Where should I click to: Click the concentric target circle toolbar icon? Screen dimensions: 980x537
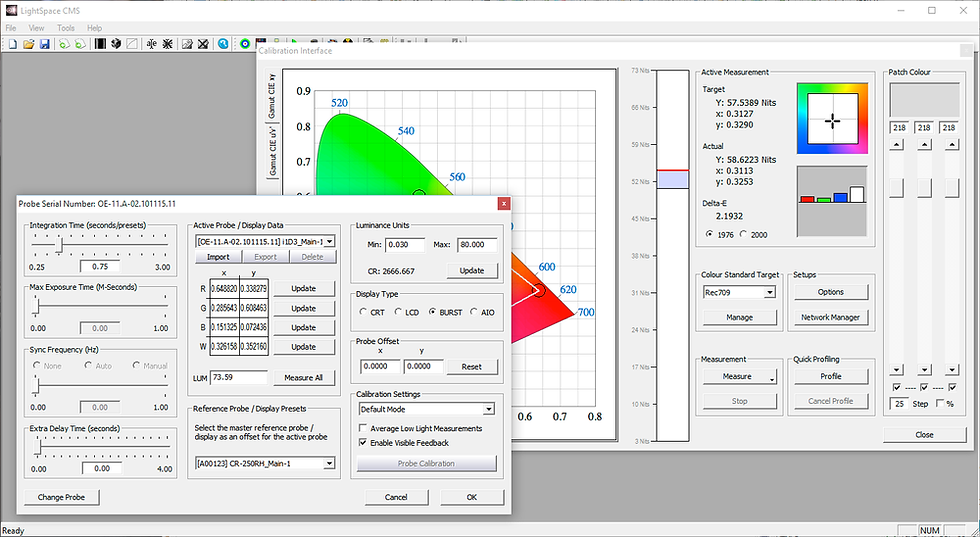245,44
